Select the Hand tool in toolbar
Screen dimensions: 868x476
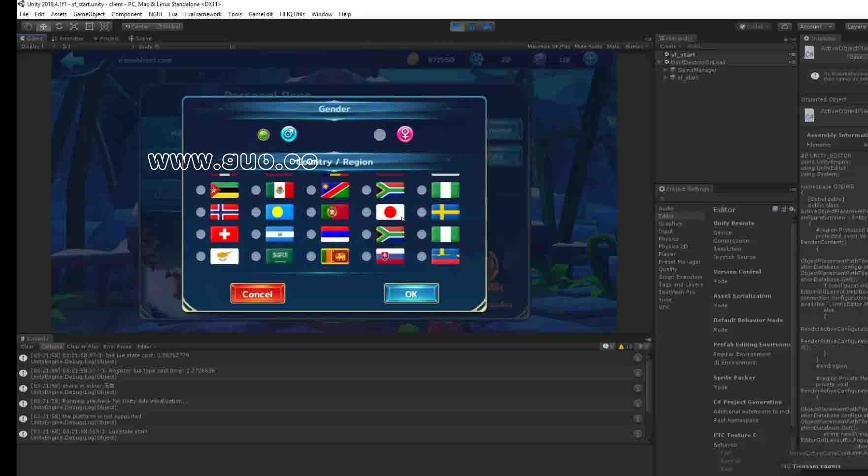(x=28, y=27)
